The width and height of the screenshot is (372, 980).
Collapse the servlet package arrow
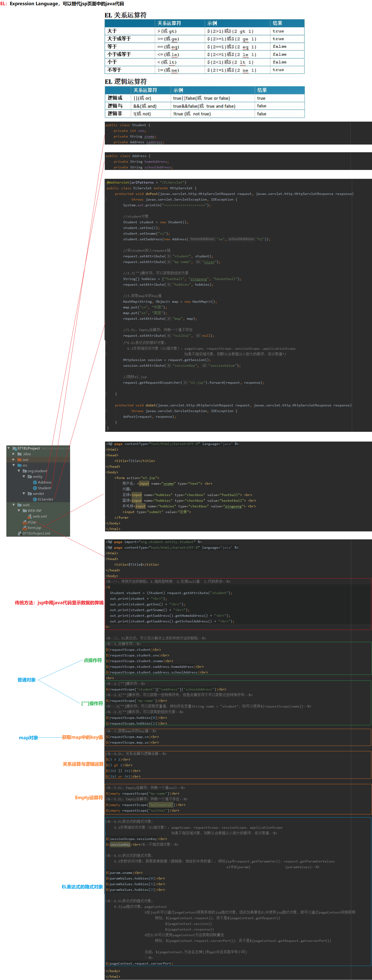[24, 494]
